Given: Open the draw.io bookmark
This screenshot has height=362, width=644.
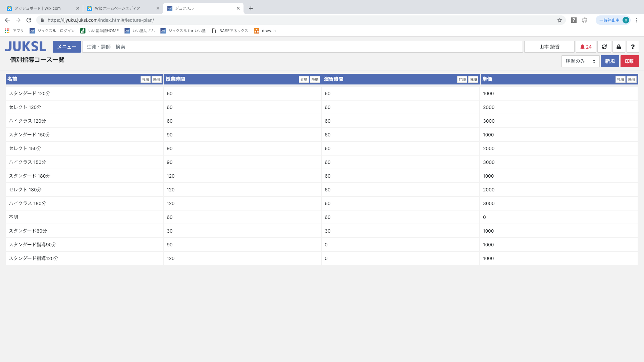Looking at the screenshot, I should tap(265, 31).
